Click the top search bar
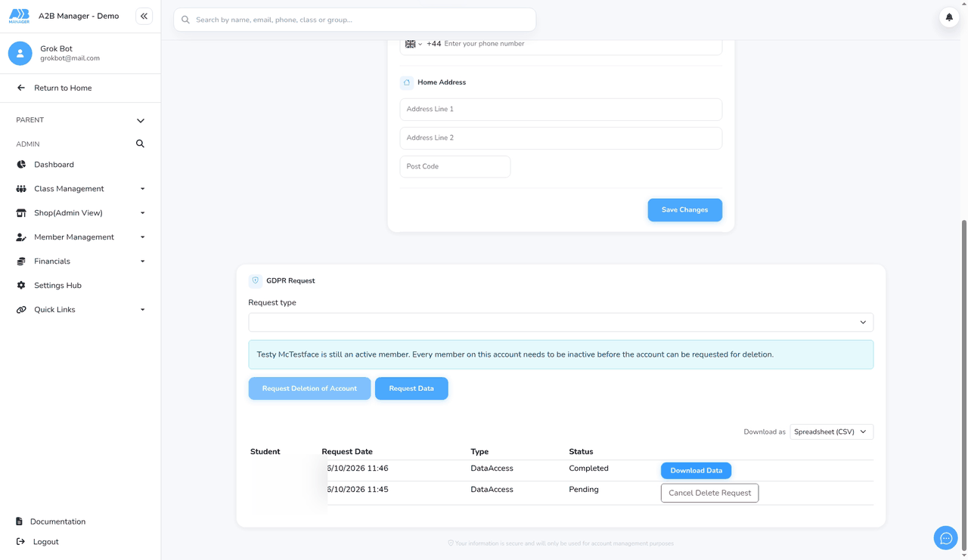Screen dimensions: 968x560 (355, 20)
